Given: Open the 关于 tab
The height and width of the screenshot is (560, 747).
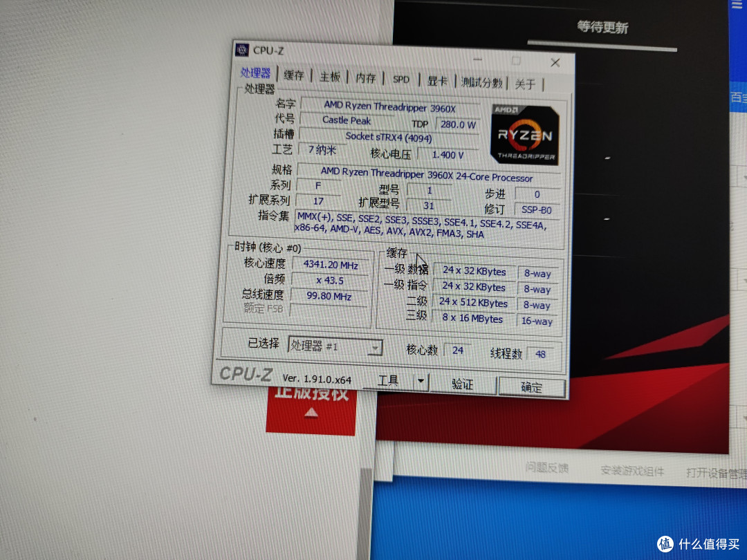Looking at the screenshot, I should pos(525,84).
